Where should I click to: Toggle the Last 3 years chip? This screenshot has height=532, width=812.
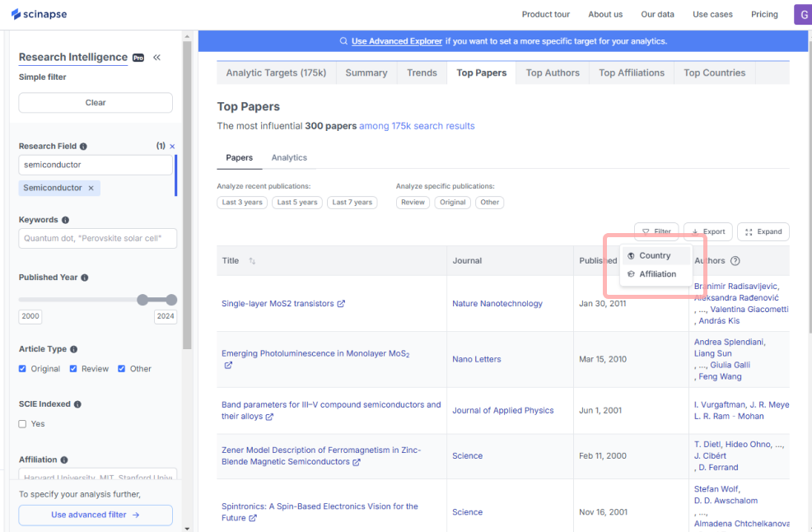242,203
